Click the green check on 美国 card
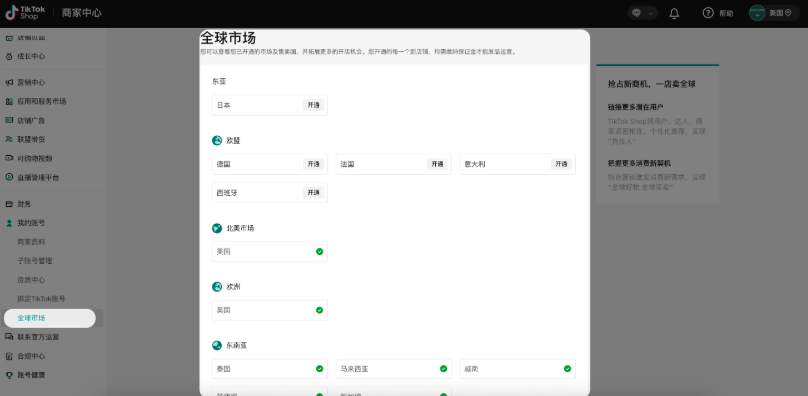Image resolution: width=808 pixels, height=396 pixels. point(319,252)
